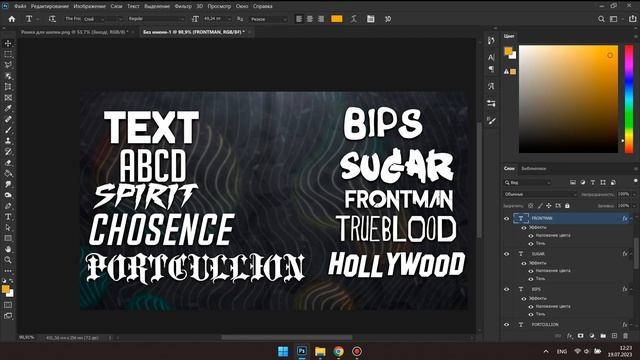Screen dimensions: 640x360
Task: Switch to the Библиотеки panel tab
Action: [533, 168]
